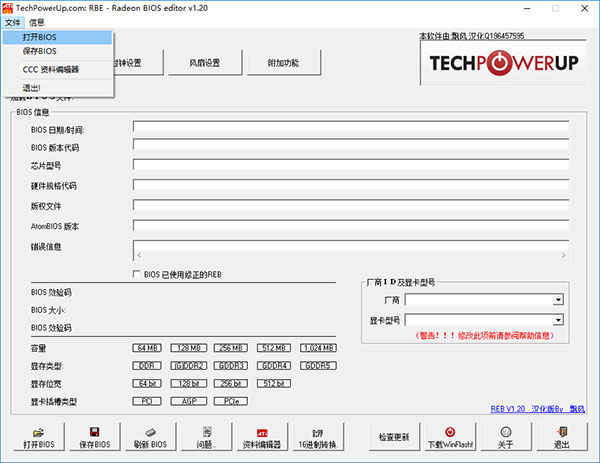
Task: Open the 信息 menu
Action: (37, 23)
